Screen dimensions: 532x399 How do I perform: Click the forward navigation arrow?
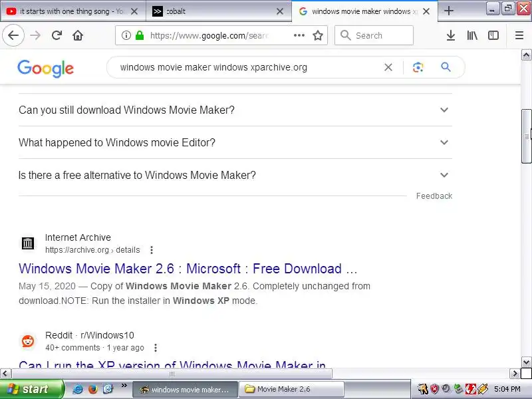point(35,35)
